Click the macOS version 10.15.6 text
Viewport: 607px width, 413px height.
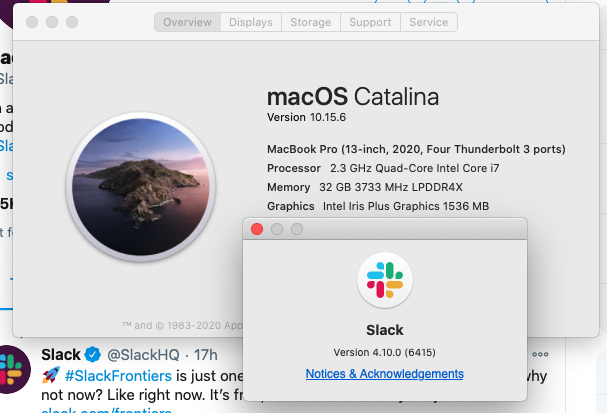click(x=307, y=117)
